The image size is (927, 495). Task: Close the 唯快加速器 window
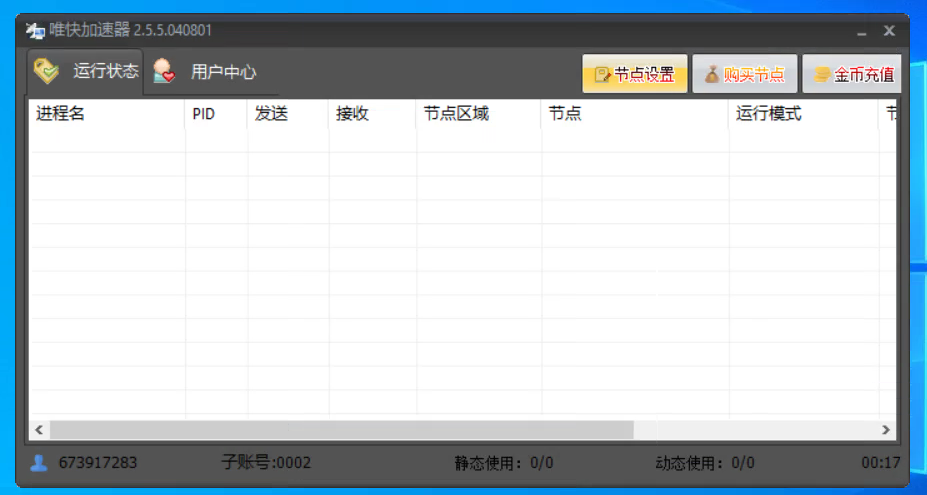pyautogui.click(x=889, y=31)
